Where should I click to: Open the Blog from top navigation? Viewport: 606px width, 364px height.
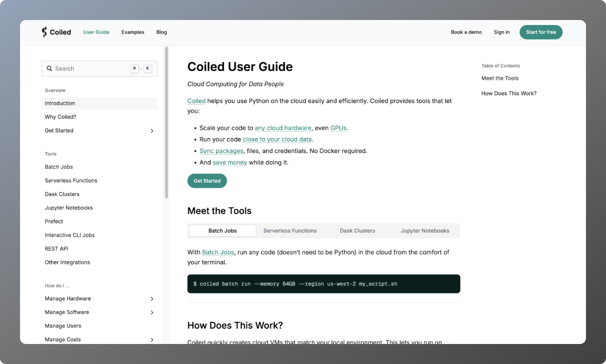coord(161,32)
